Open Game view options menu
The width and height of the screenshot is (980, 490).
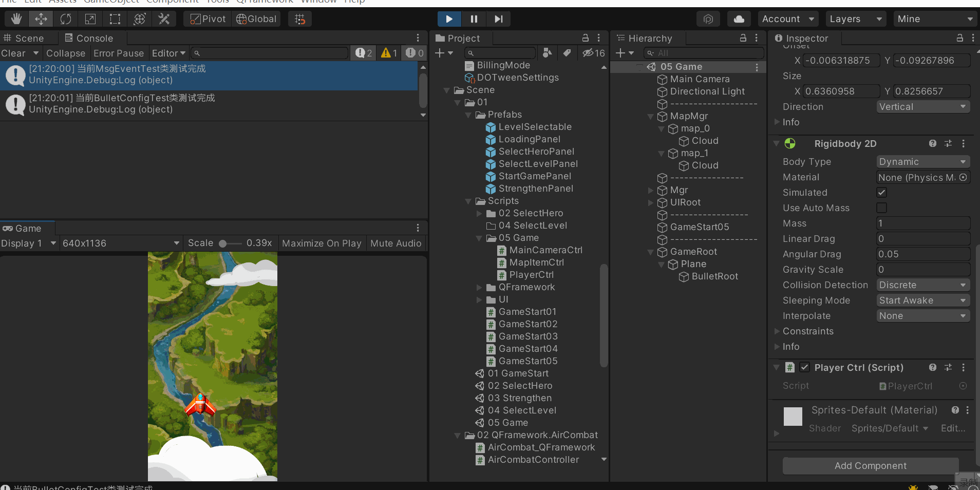418,228
